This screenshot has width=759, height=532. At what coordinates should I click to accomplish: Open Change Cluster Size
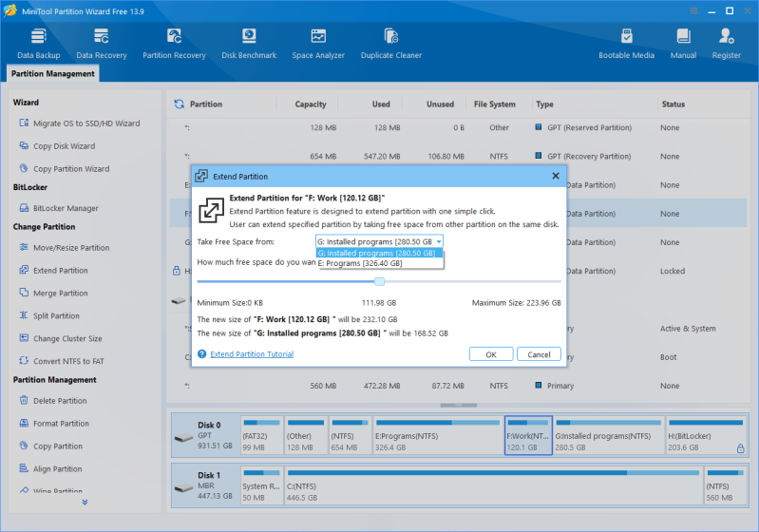coord(61,339)
